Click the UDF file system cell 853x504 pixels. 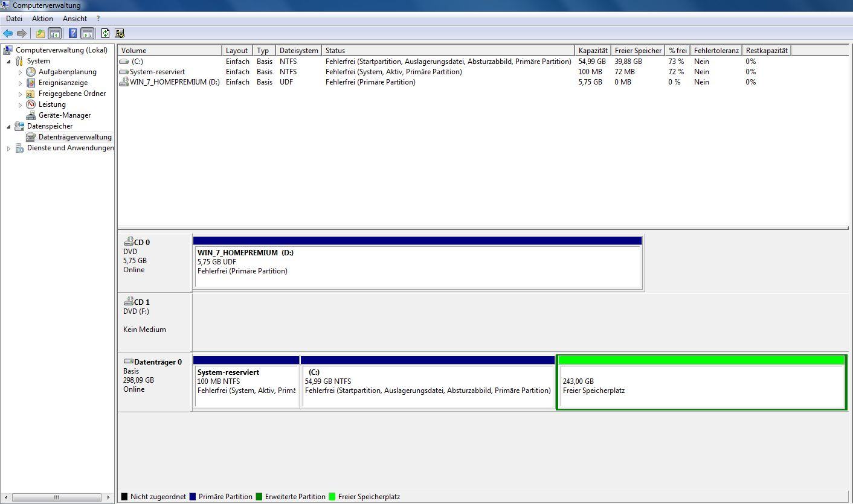point(286,82)
